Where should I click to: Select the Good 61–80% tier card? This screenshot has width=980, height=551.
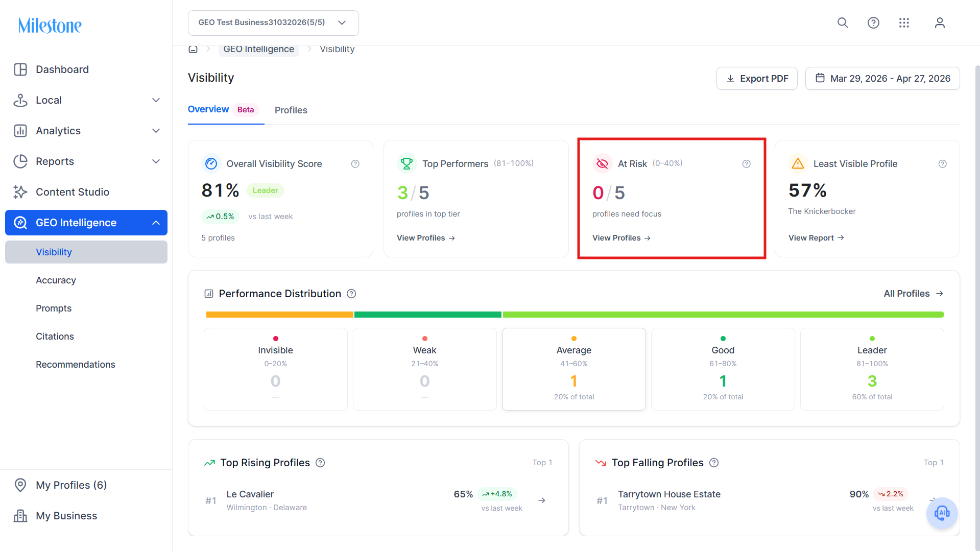coord(723,369)
